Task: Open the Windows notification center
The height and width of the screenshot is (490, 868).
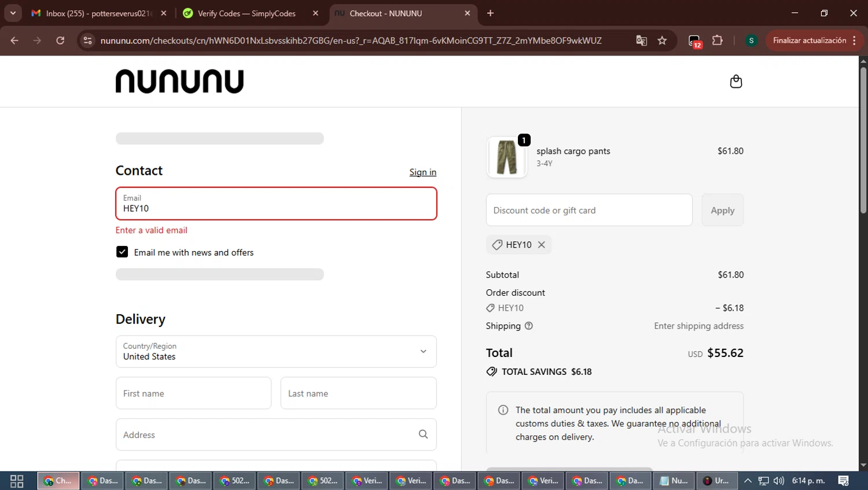Action: click(843, 481)
